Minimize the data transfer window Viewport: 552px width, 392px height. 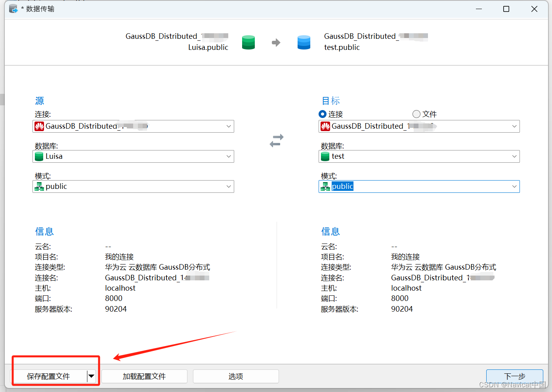(479, 9)
